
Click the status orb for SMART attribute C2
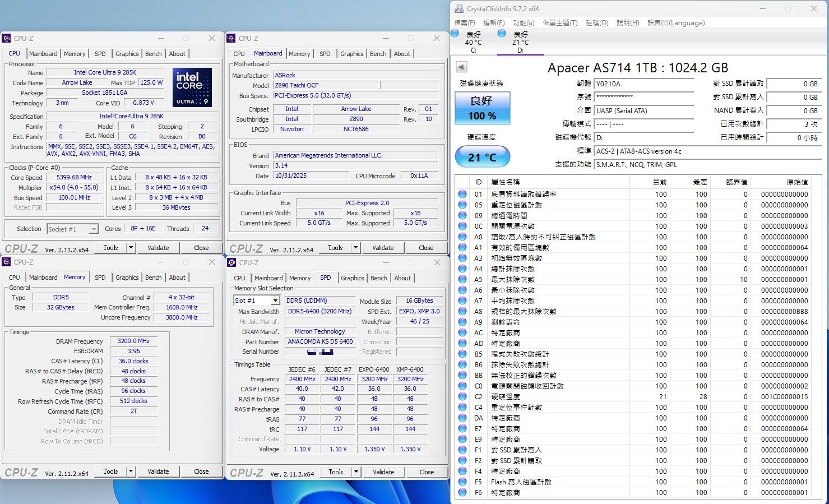click(462, 396)
